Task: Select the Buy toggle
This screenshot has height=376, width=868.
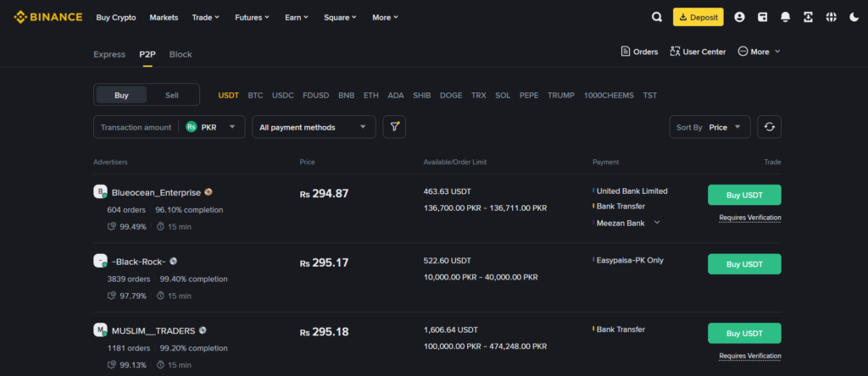Action: coord(122,95)
